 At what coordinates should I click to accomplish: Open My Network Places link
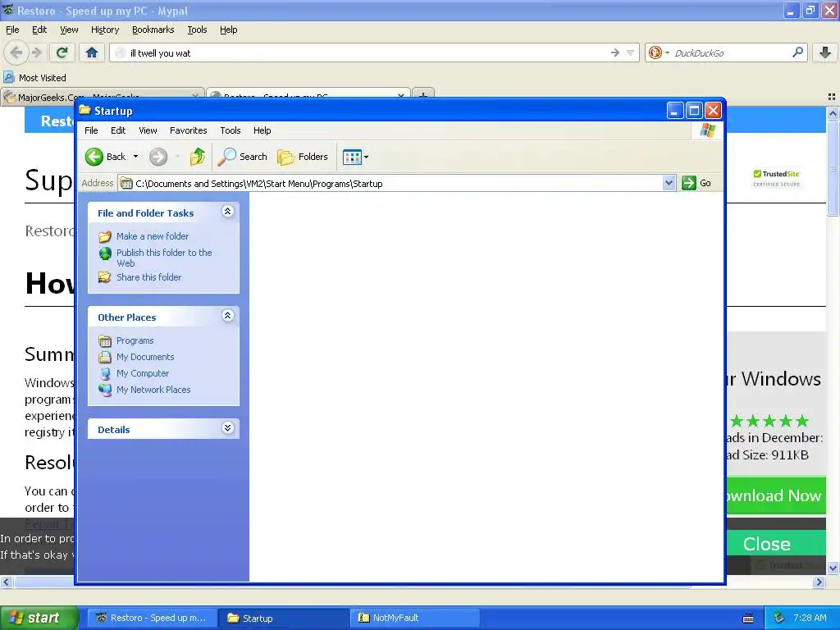[x=153, y=390]
